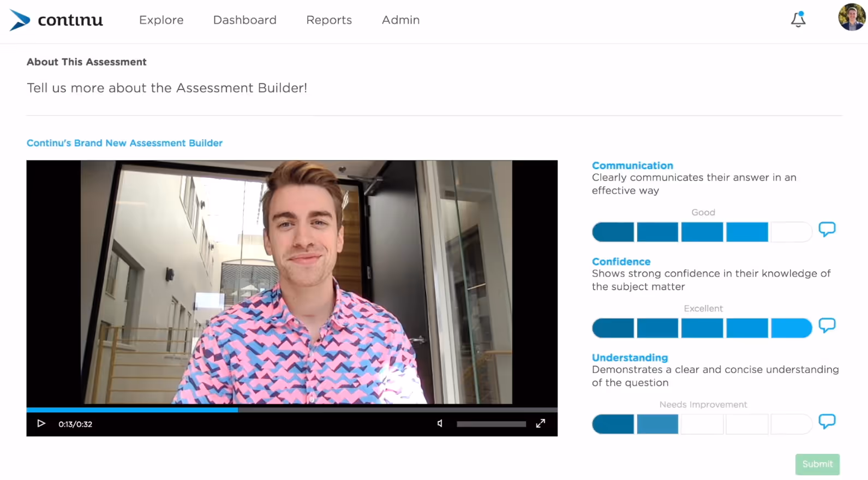
Task: Open Continu's Brand New Assessment Builder link
Action: pyautogui.click(x=124, y=143)
